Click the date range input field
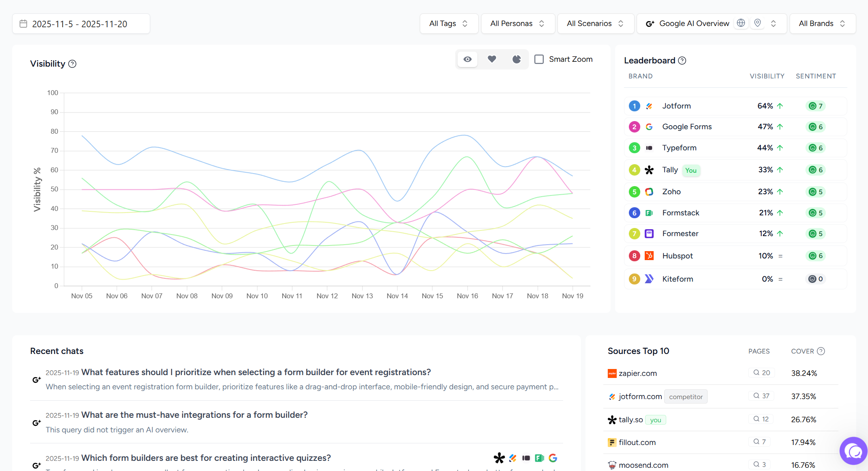 click(x=81, y=24)
